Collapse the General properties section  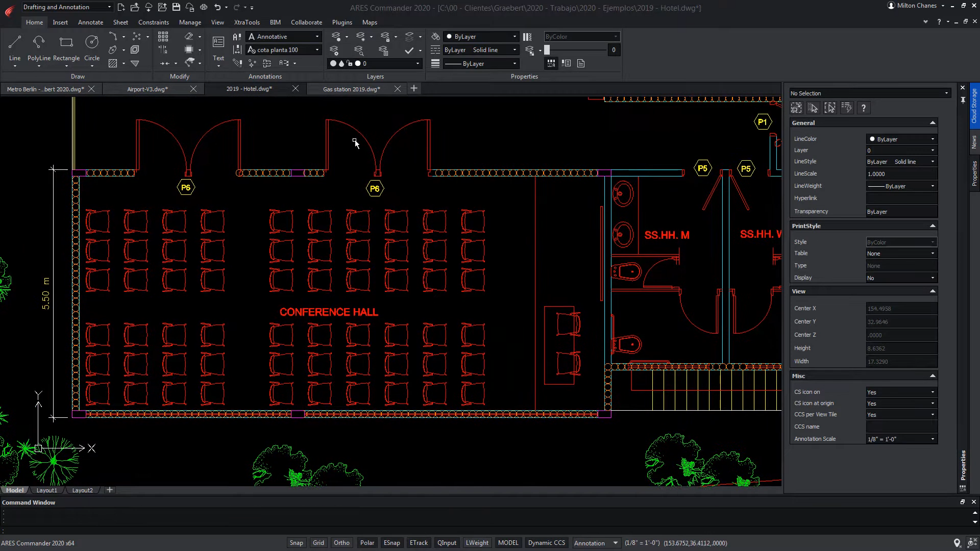(x=933, y=123)
